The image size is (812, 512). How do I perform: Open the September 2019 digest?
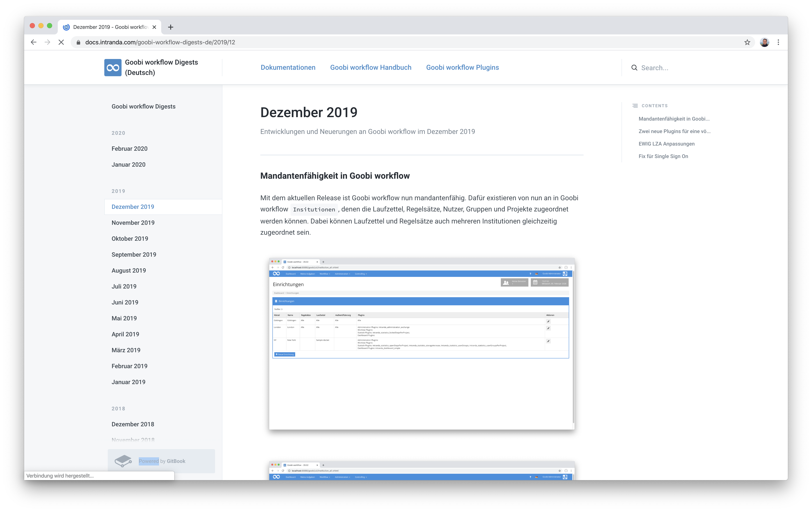[x=134, y=254]
